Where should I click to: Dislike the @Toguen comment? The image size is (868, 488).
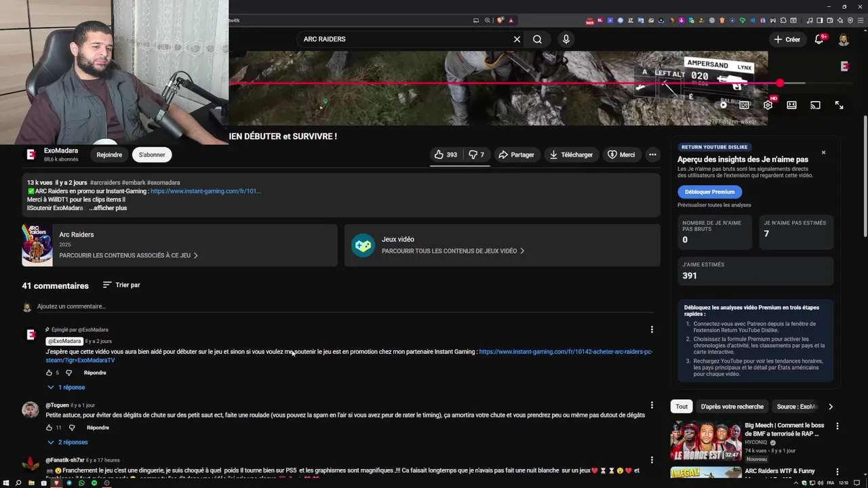(72, 428)
